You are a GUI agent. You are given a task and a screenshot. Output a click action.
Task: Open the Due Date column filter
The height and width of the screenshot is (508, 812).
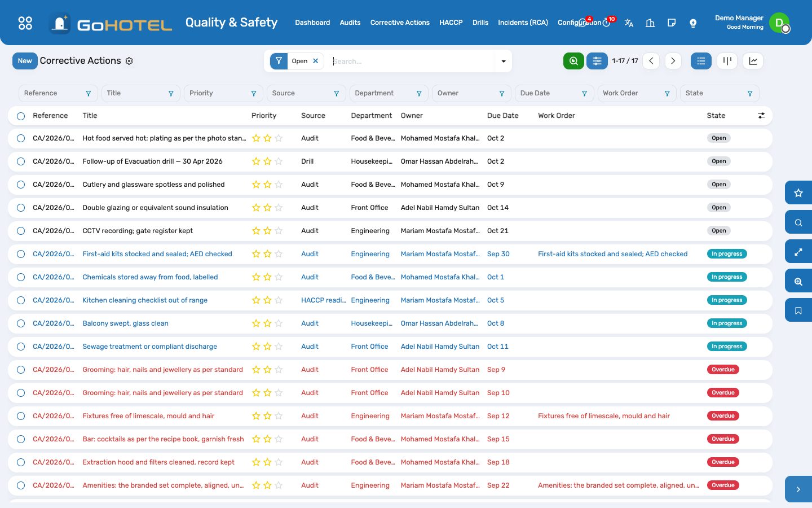[584, 94]
